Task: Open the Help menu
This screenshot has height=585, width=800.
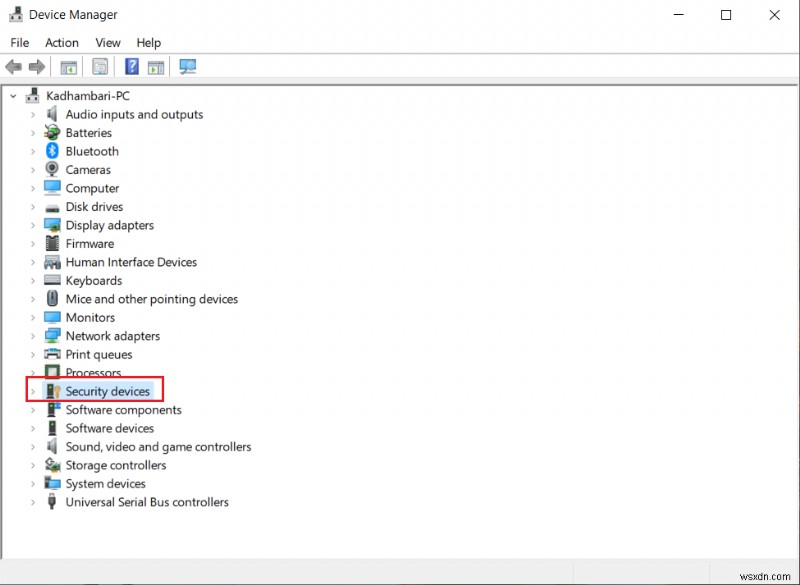Action: coord(148,43)
